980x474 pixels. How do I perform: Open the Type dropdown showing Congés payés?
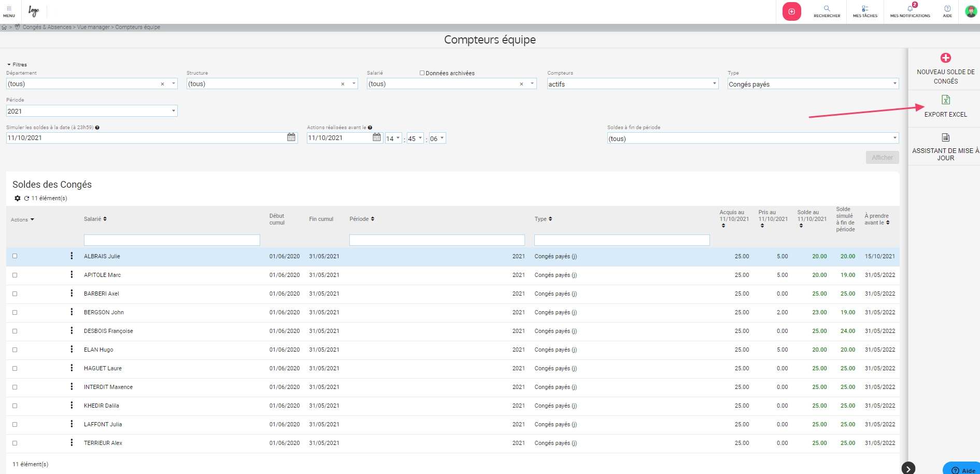813,83
